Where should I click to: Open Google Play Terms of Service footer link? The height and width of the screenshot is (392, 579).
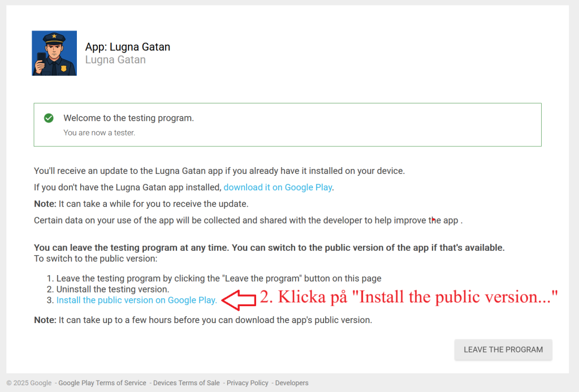pos(102,383)
